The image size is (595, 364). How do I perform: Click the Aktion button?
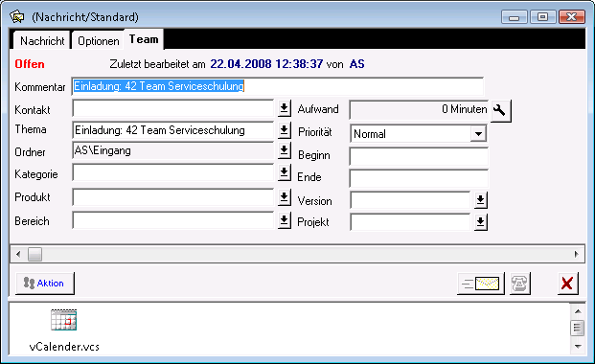45,284
